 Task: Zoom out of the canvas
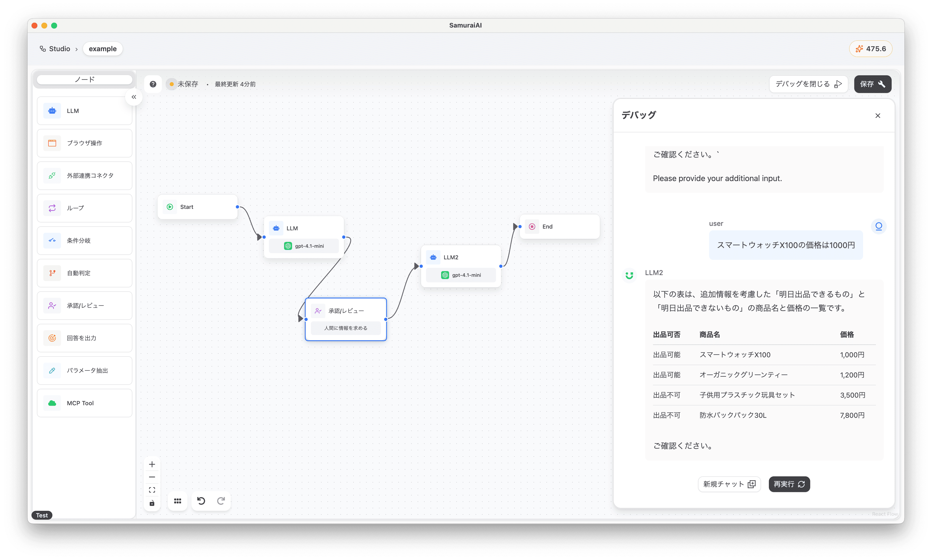coord(152,477)
